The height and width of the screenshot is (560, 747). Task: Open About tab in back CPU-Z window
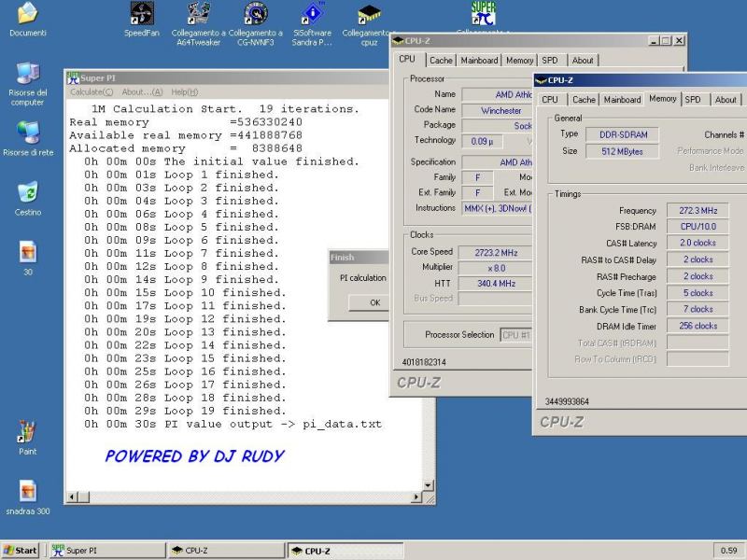(x=583, y=61)
